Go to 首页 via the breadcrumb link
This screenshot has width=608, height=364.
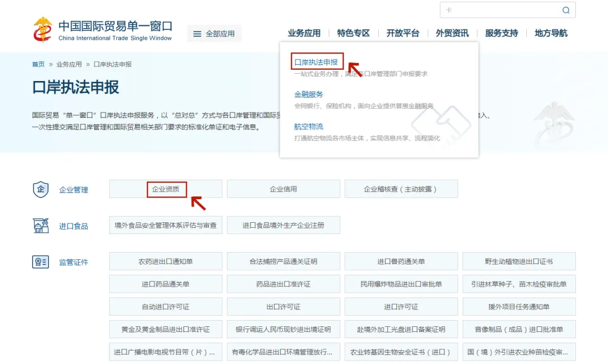point(38,64)
